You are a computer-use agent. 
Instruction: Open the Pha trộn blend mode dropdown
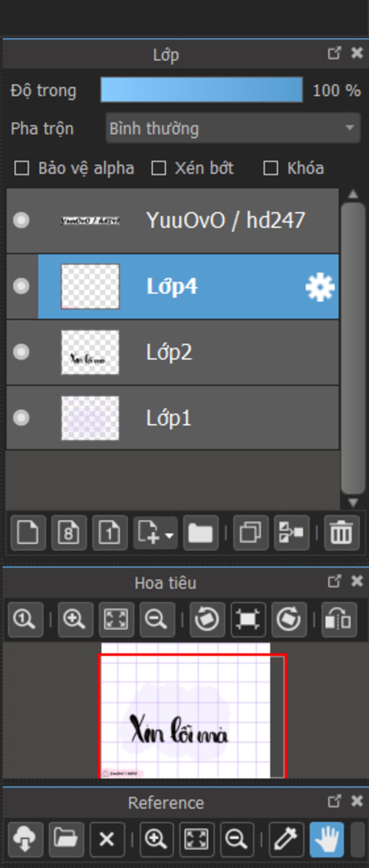[x=233, y=128]
